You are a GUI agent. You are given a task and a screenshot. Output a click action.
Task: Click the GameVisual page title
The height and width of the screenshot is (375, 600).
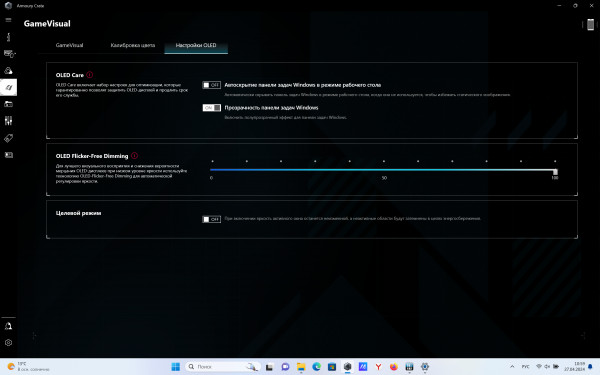pos(47,24)
